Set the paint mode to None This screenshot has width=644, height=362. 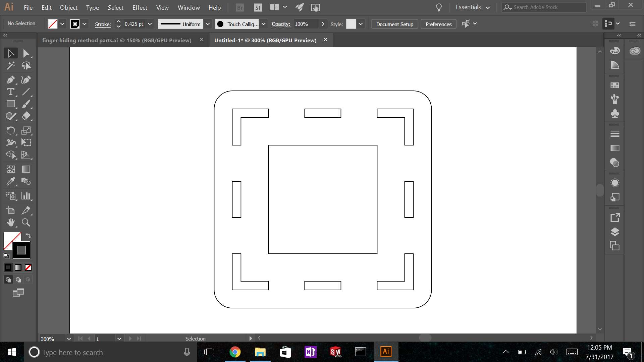pyautogui.click(x=28, y=267)
